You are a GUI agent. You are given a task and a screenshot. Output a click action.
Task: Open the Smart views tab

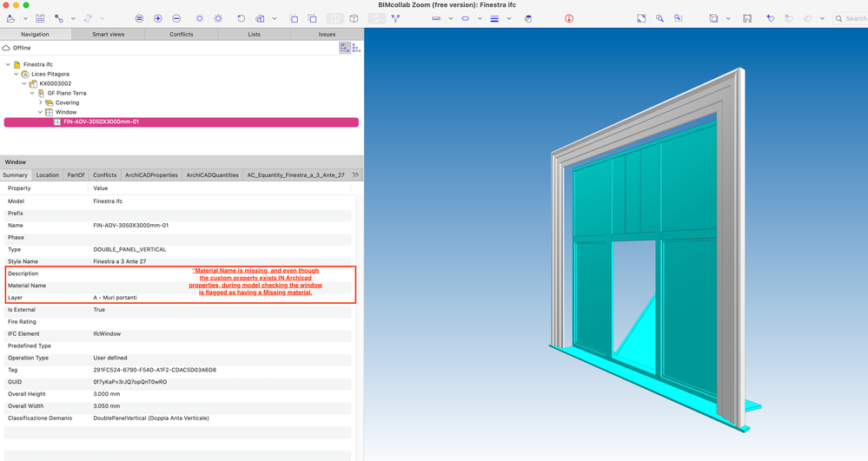coord(109,35)
